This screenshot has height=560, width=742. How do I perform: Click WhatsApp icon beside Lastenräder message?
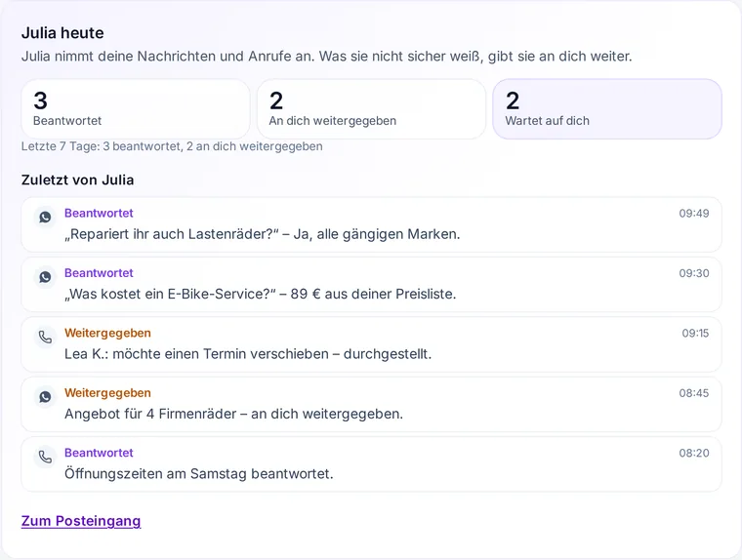pyautogui.click(x=45, y=218)
